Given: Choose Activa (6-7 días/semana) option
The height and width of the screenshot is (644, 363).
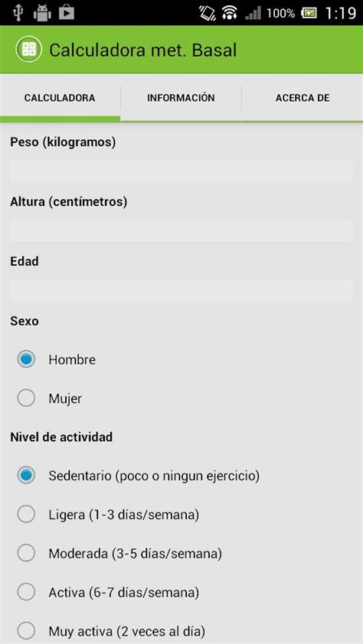Looking at the screenshot, I should pos(26,592).
